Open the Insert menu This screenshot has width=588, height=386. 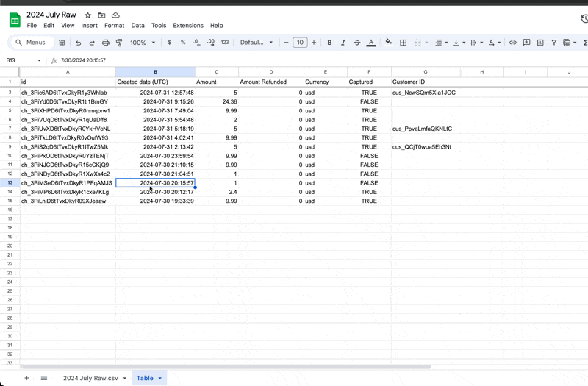(89, 26)
